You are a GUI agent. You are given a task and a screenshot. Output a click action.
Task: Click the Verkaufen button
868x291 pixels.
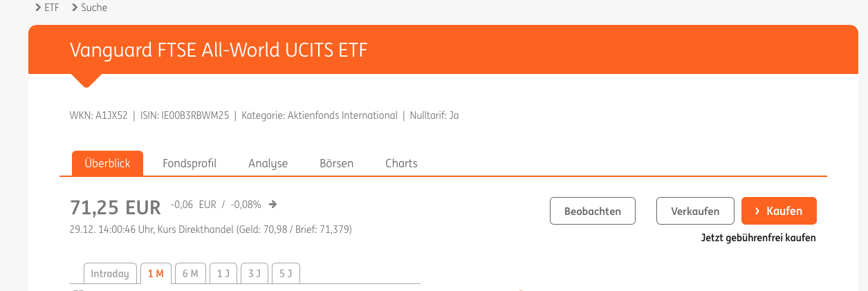click(695, 211)
